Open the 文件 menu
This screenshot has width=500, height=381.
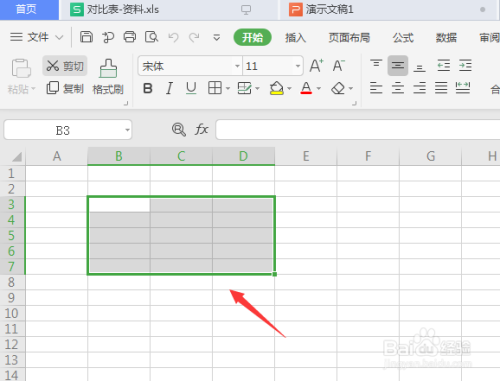click(x=38, y=37)
